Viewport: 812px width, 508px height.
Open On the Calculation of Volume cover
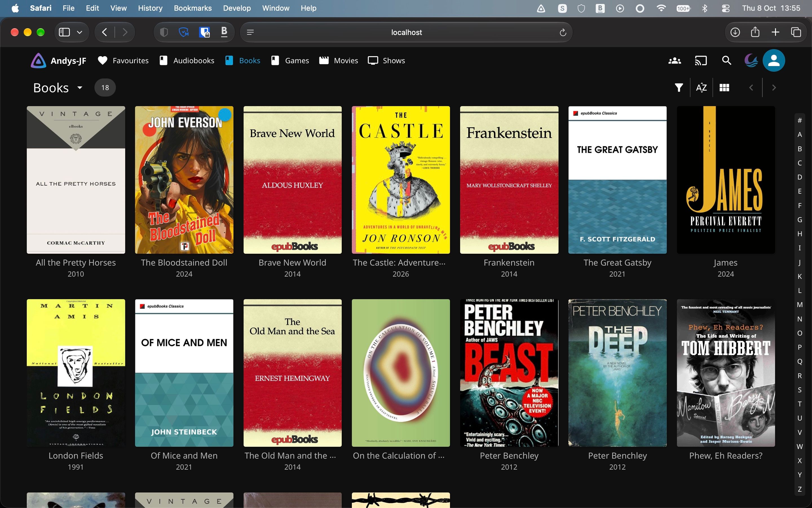click(x=401, y=373)
